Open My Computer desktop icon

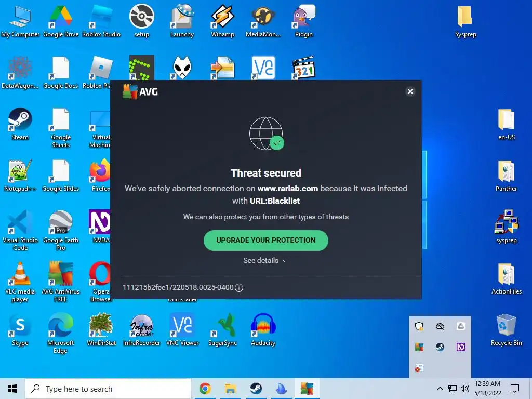[20, 21]
